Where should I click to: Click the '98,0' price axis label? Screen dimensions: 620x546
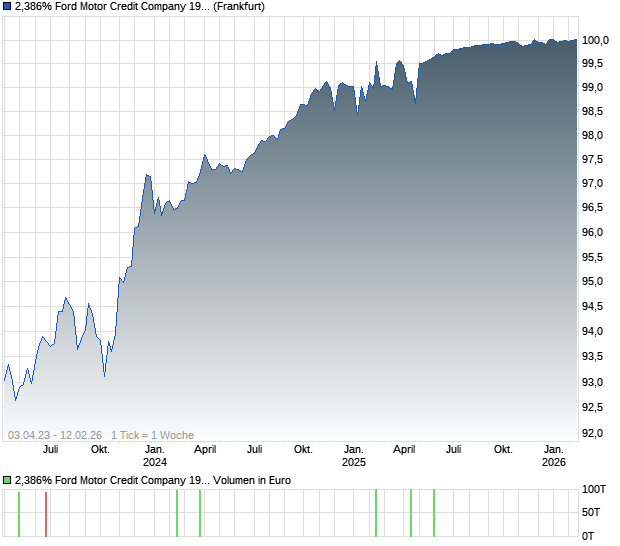(592, 136)
